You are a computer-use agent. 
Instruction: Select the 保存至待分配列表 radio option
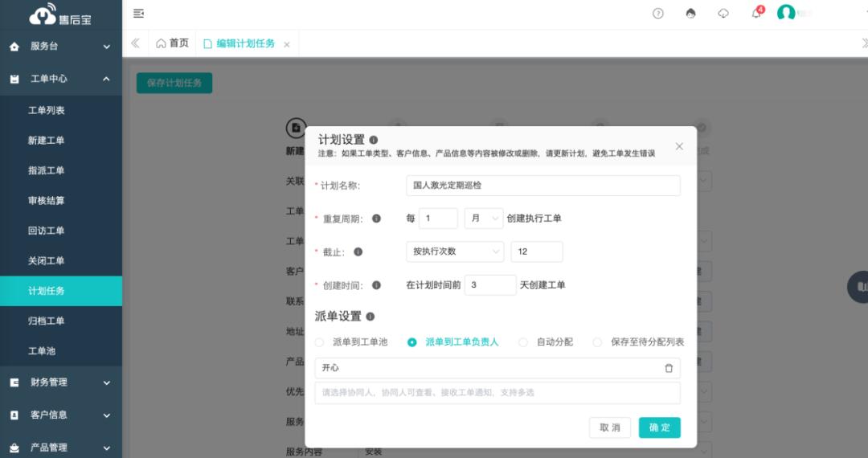point(597,342)
